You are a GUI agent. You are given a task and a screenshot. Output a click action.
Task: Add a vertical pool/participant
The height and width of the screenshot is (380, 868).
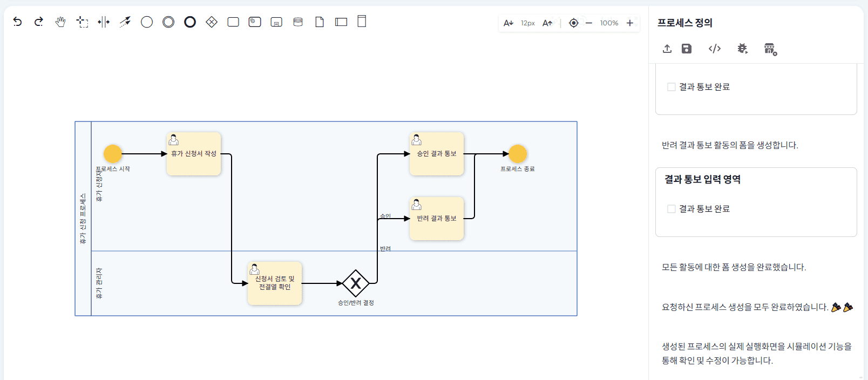362,21
